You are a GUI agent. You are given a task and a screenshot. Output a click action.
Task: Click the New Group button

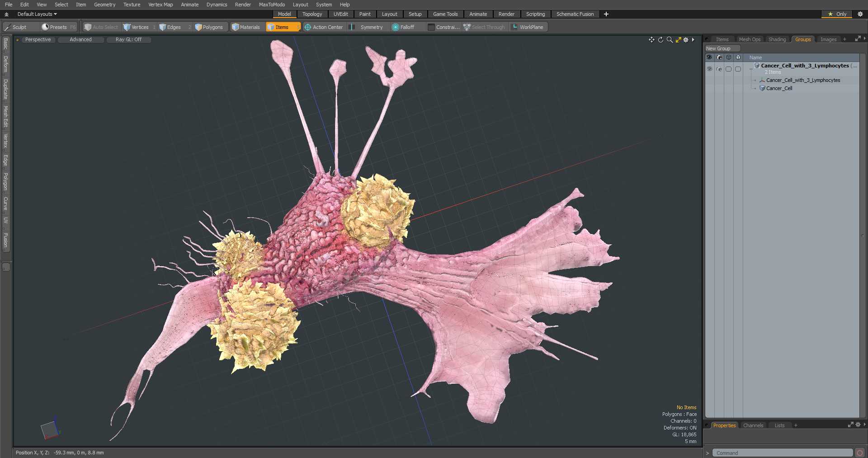point(722,48)
